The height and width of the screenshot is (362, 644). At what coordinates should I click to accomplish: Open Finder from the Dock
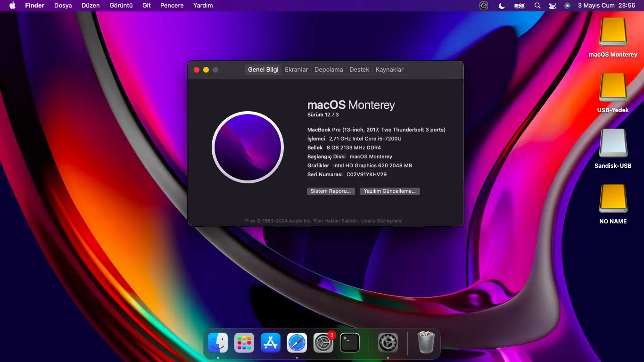click(218, 343)
